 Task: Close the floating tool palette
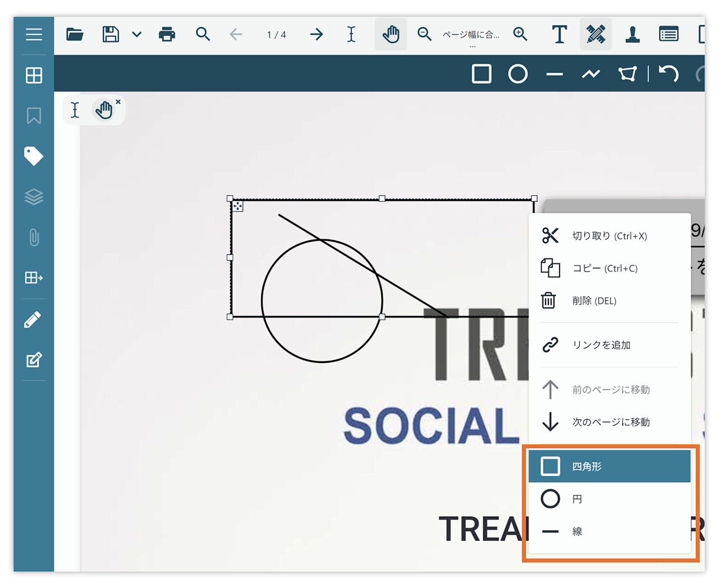[x=118, y=102]
